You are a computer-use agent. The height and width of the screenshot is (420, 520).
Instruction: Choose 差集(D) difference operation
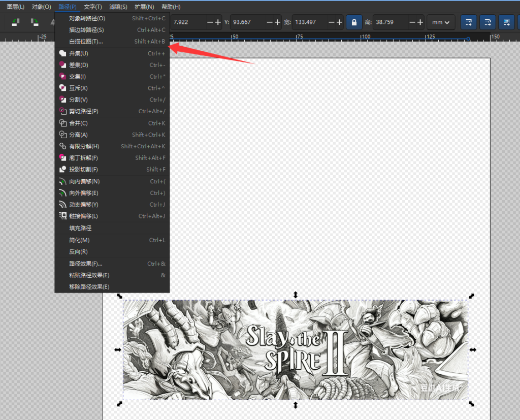(79, 65)
